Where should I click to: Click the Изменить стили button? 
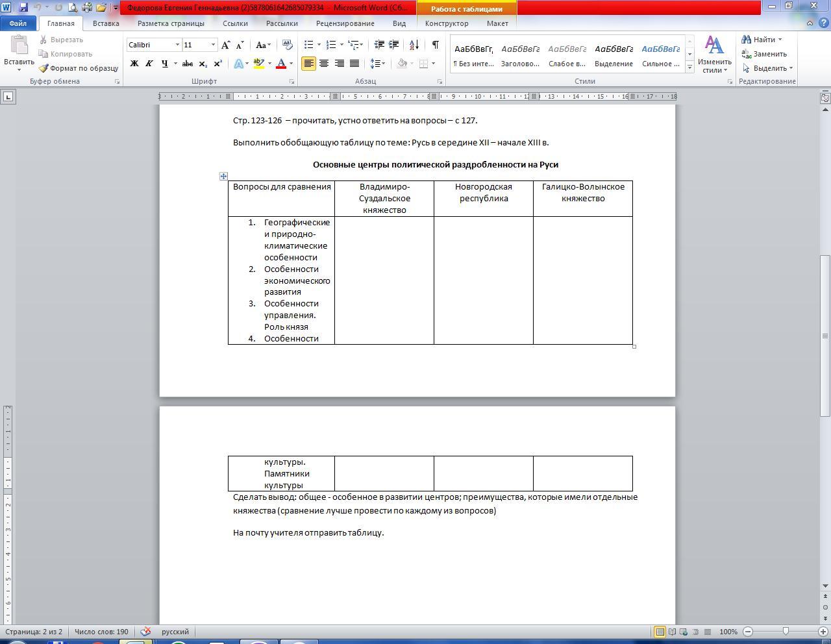(715, 55)
